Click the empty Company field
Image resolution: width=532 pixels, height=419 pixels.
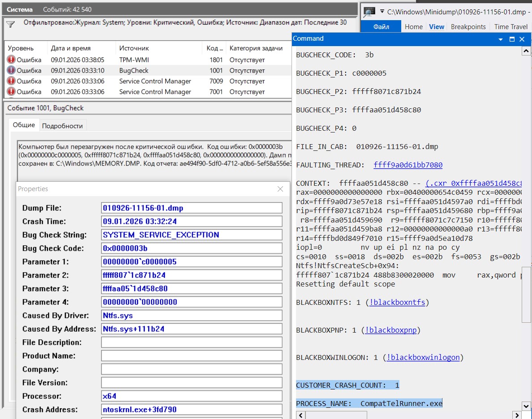192,369
